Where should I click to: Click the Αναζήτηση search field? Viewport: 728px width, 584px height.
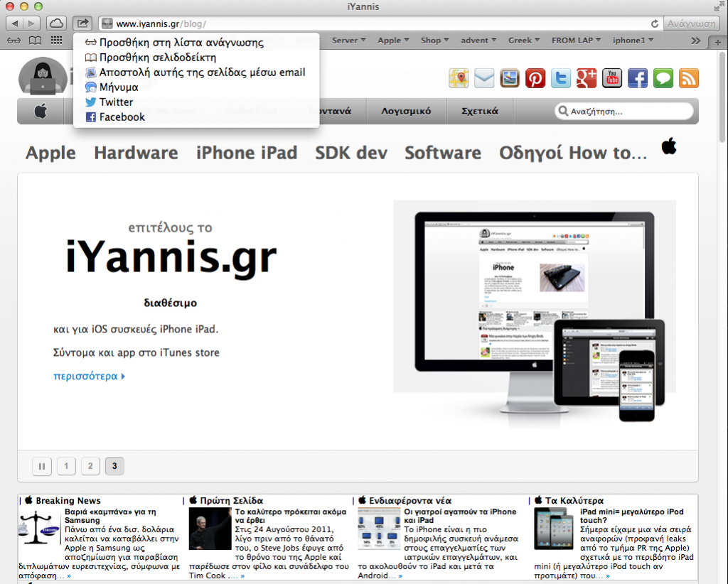pyautogui.click(x=624, y=112)
